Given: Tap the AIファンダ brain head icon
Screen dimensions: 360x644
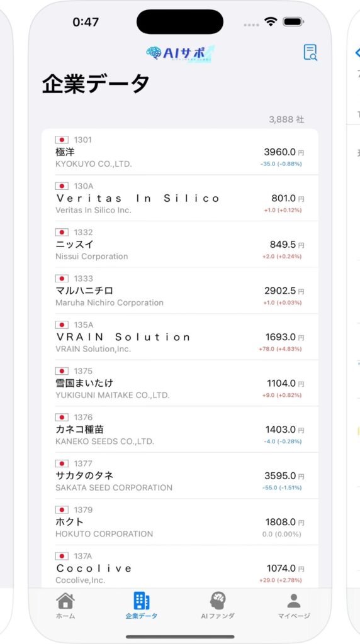Looking at the screenshot, I should click(x=218, y=601).
